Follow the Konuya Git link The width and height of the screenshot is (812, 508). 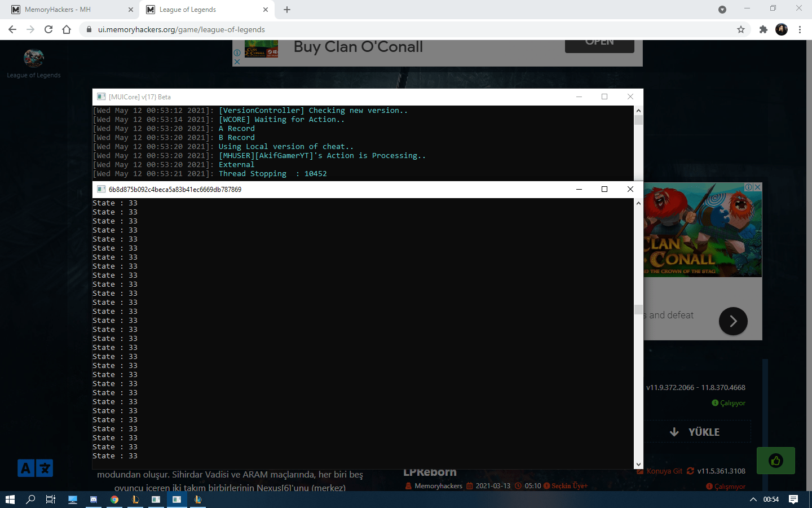(x=664, y=471)
